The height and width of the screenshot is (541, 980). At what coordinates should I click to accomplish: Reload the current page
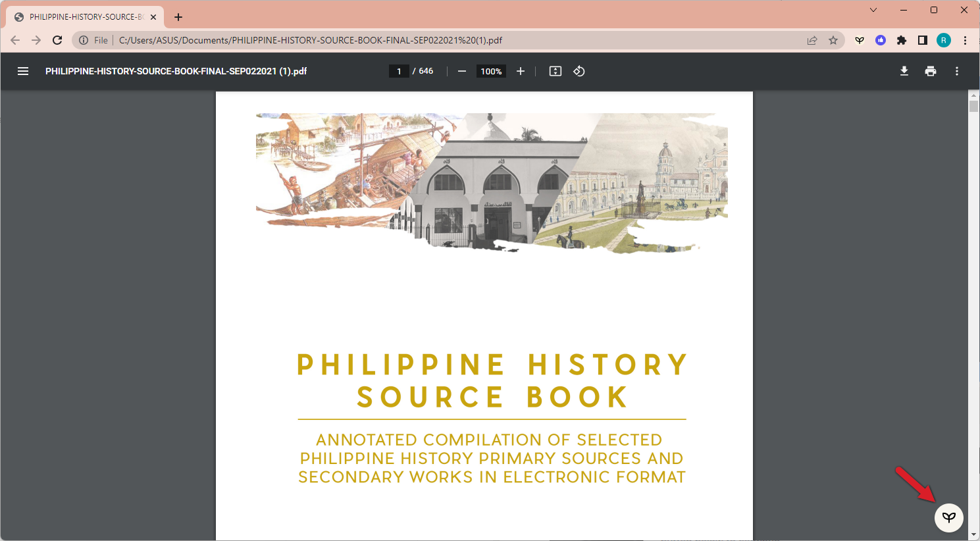point(57,40)
